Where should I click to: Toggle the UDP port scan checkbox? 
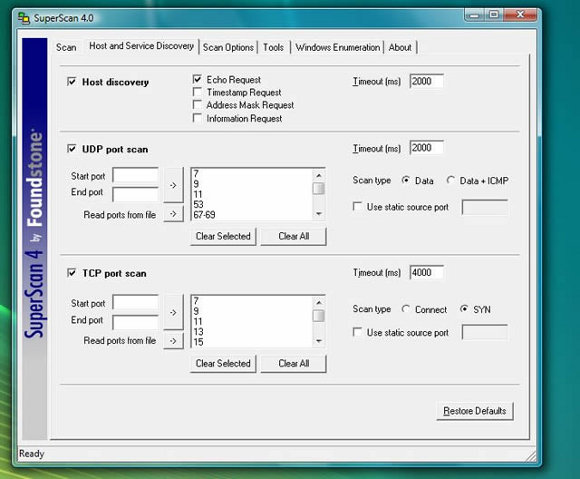point(72,149)
